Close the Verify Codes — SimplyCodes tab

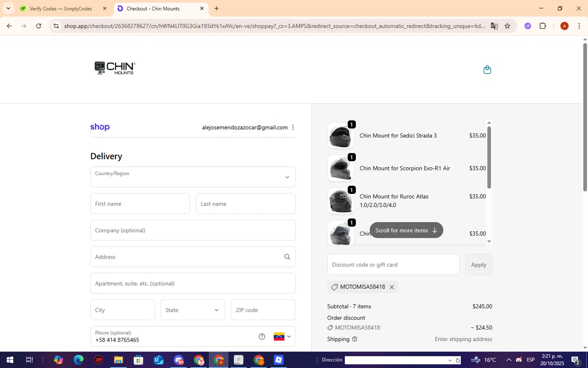[x=105, y=9]
